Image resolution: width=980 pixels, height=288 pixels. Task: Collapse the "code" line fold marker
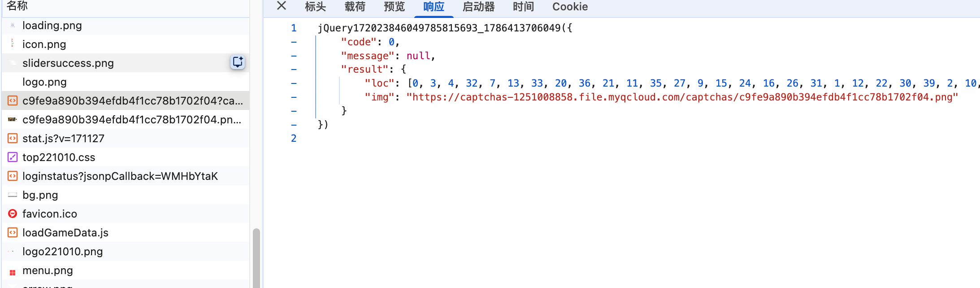[x=294, y=42]
